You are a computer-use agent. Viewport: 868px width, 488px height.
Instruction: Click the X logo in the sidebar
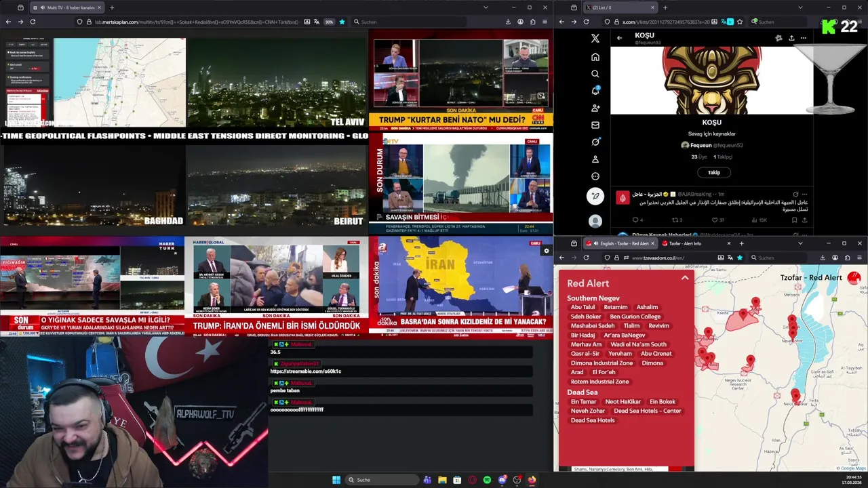click(595, 39)
